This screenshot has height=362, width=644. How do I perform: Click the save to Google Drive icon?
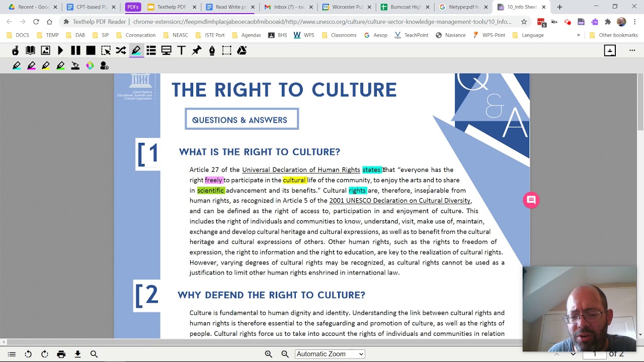242,50
